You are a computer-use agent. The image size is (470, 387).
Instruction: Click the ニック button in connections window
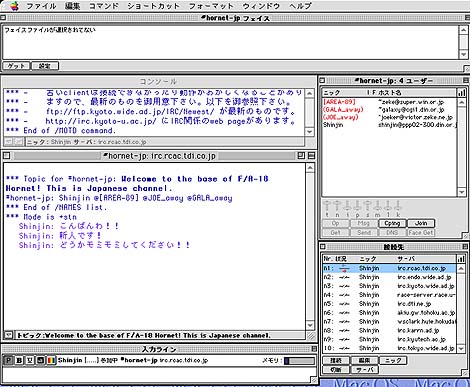click(393, 360)
